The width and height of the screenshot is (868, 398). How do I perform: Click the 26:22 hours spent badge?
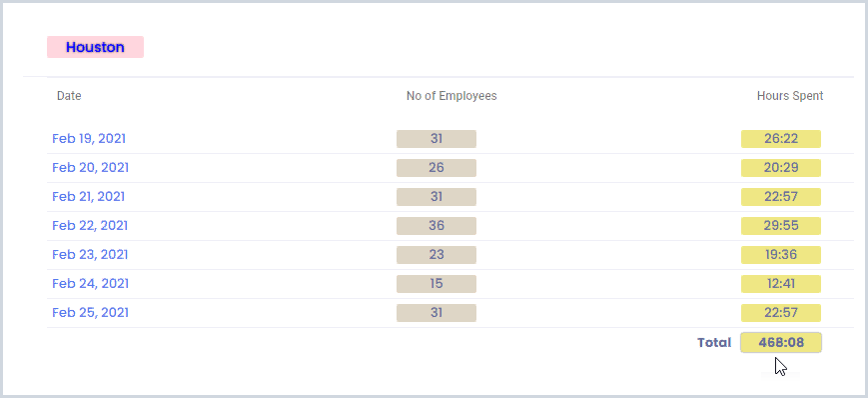pos(781,139)
